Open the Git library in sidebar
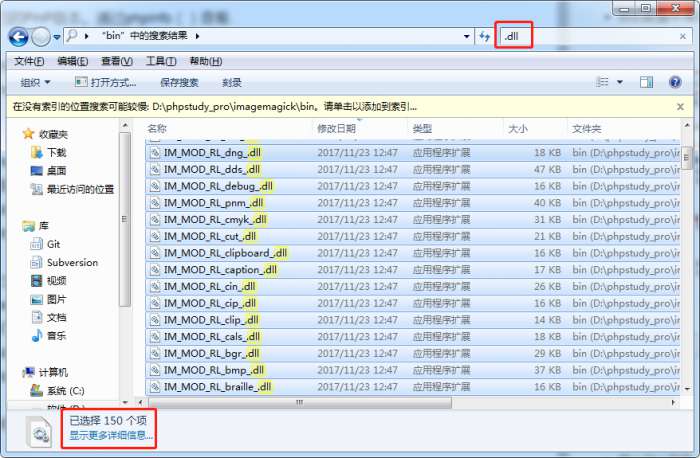The height and width of the screenshot is (458, 700). (45, 244)
